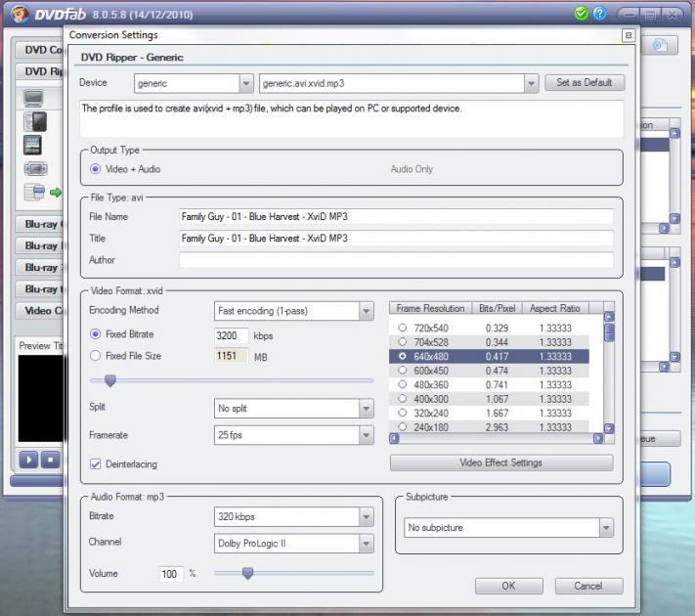
Task: Click the icon button behind the dialog's top-right
Action: (660, 45)
